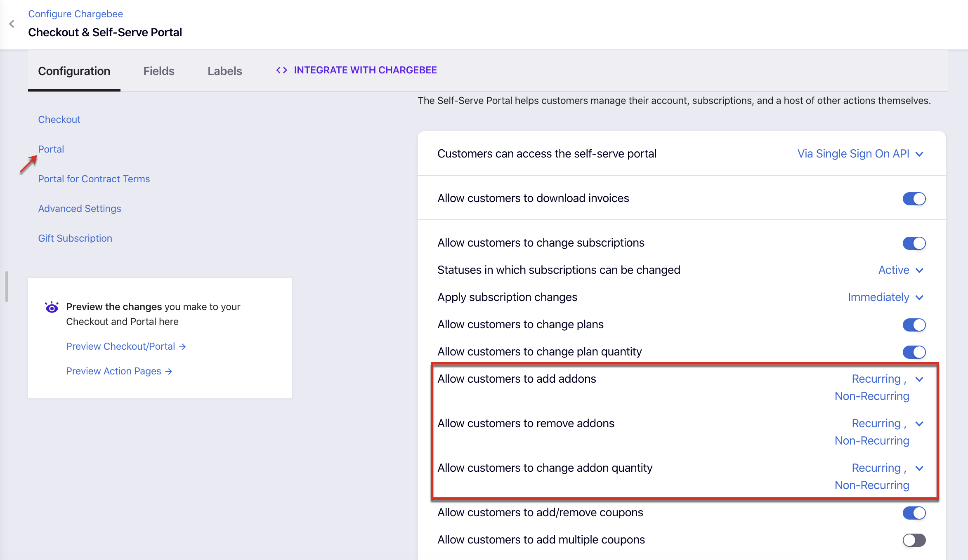Click arrow icon after Preview Checkout/Portal

(182, 347)
